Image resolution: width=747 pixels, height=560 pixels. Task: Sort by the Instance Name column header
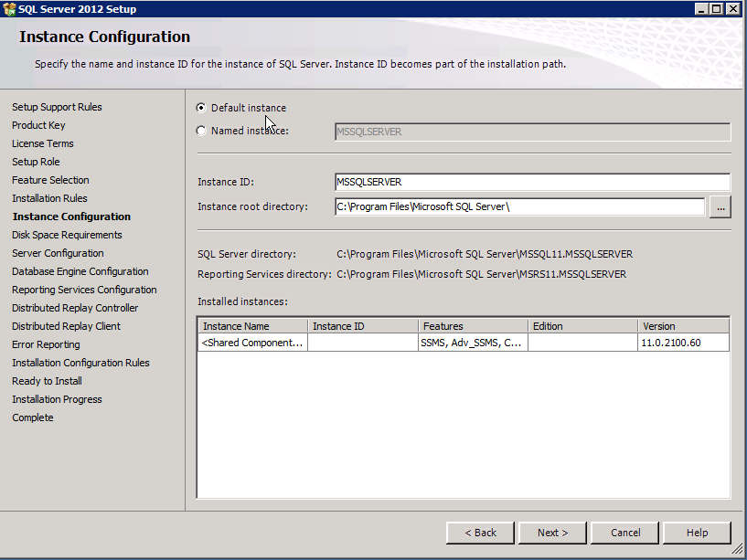(253, 326)
